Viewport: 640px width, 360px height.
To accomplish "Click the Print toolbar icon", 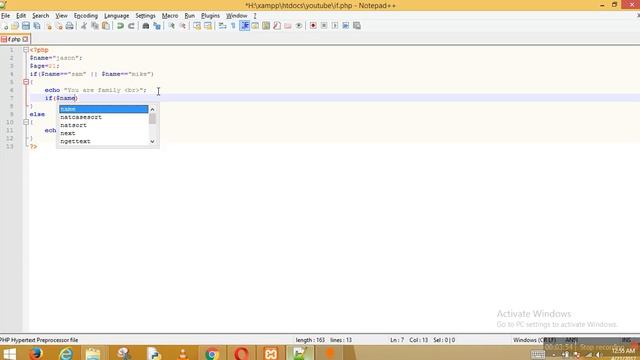I will (x=69, y=26).
